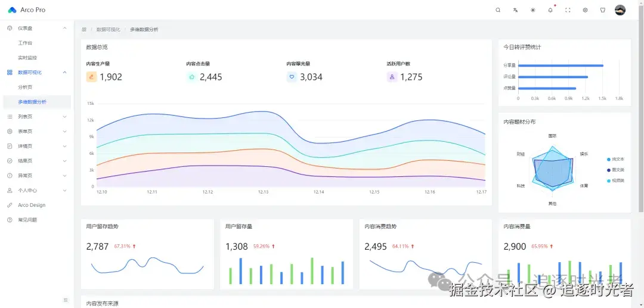The height and width of the screenshot is (308, 644).
Task: Click the shirt skin icon
Action: (602, 10)
